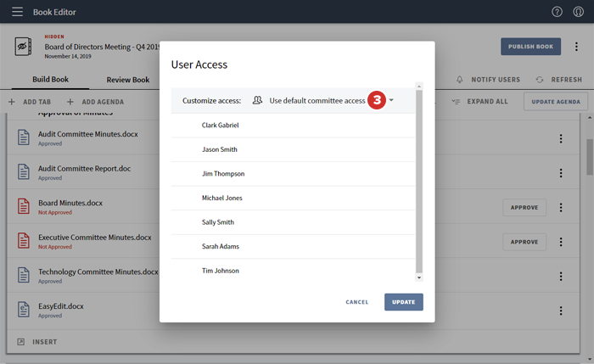Click Notify Users bell option
Image resolution: width=594 pixels, height=364 pixels.
[488, 80]
